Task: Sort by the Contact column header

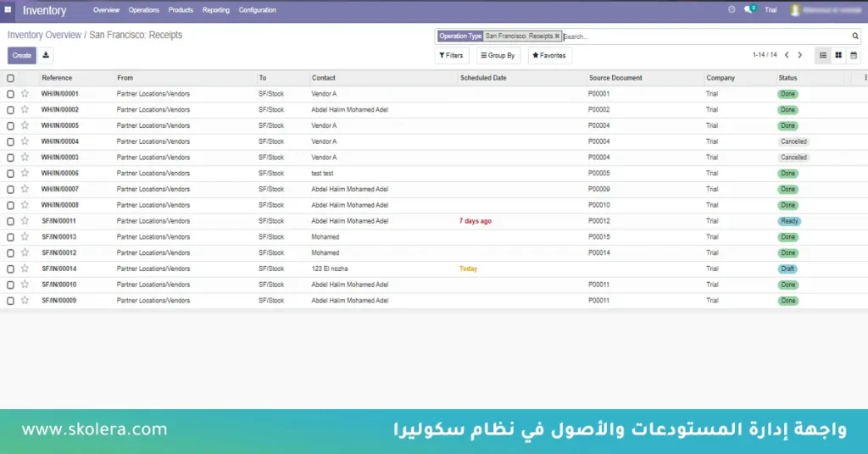Action: pyautogui.click(x=323, y=78)
